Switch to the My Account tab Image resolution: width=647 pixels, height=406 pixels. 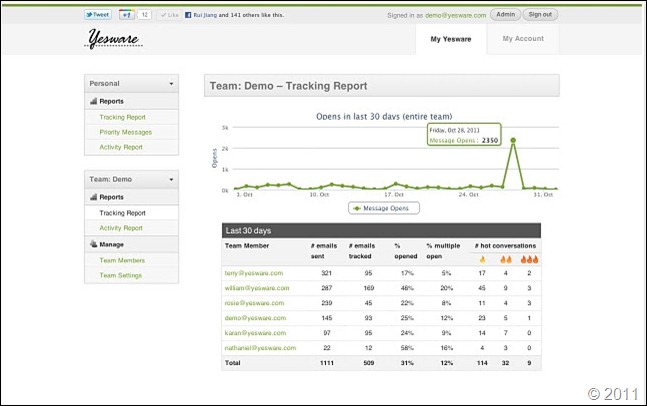pos(523,39)
